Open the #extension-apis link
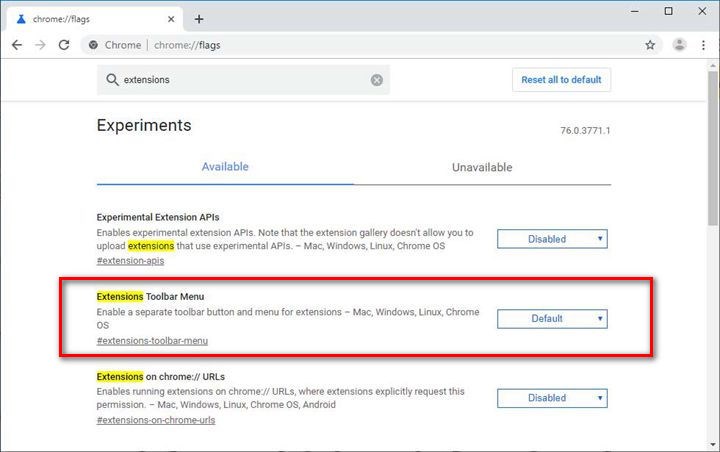The image size is (720, 452). (x=130, y=261)
